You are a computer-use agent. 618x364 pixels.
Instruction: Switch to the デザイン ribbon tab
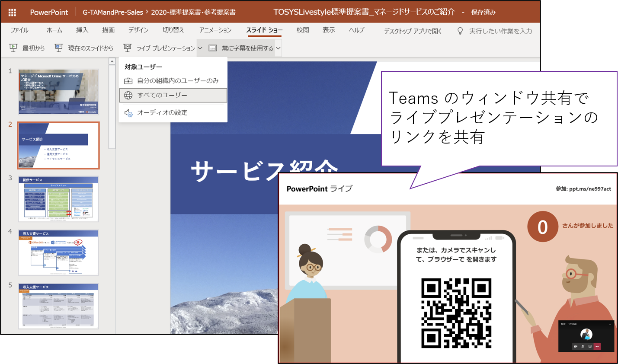point(138,30)
